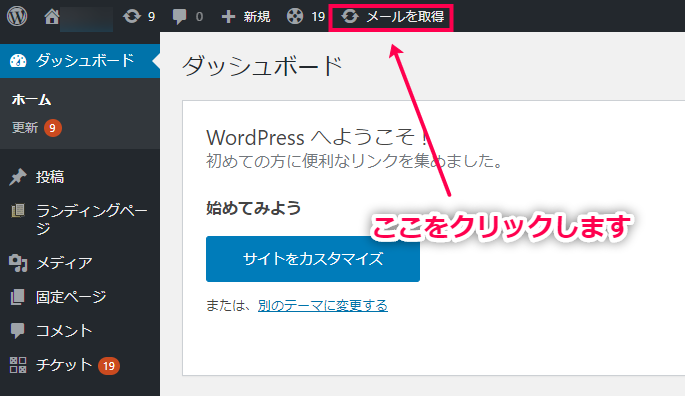Click the ダッシュボード page title

[262, 66]
